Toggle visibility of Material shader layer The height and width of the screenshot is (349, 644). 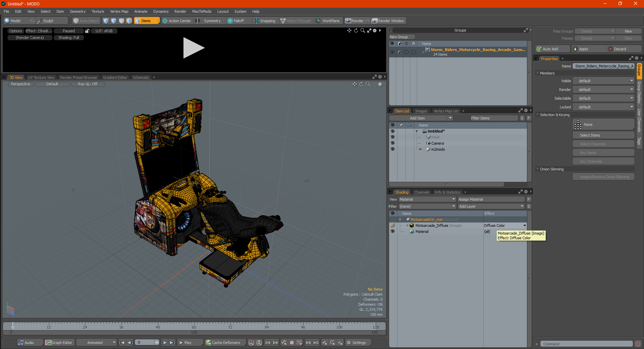coord(392,232)
